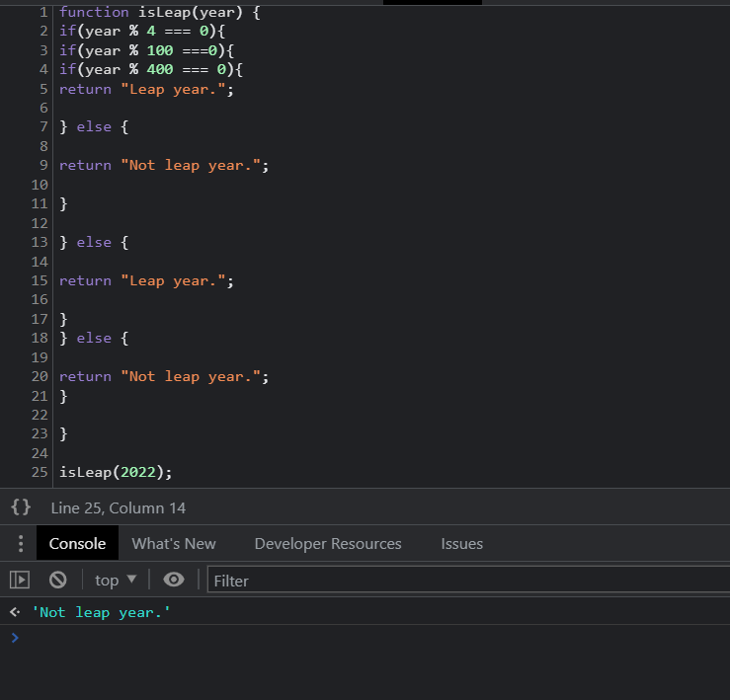The width and height of the screenshot is (730, 700).
Task: Click the return value arrow in console output
Action: point(15,612)
